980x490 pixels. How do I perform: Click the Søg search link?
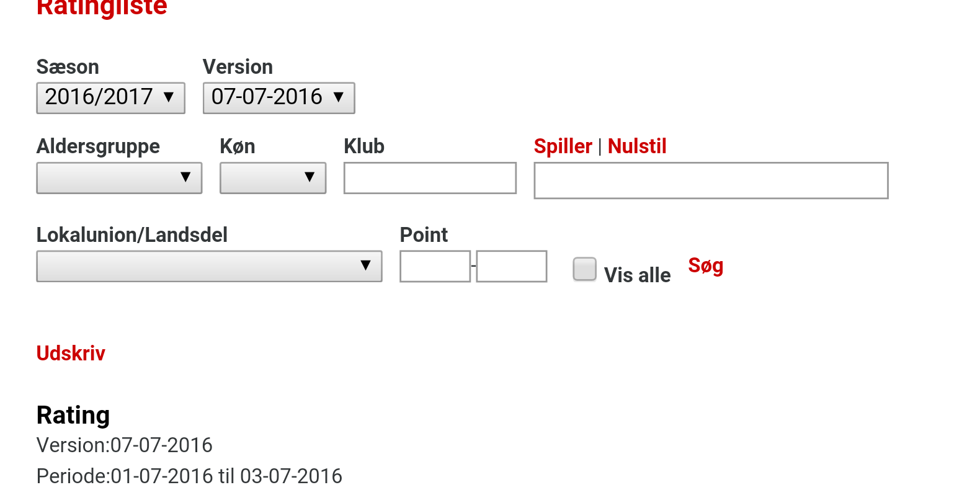(x=705, y=265)
